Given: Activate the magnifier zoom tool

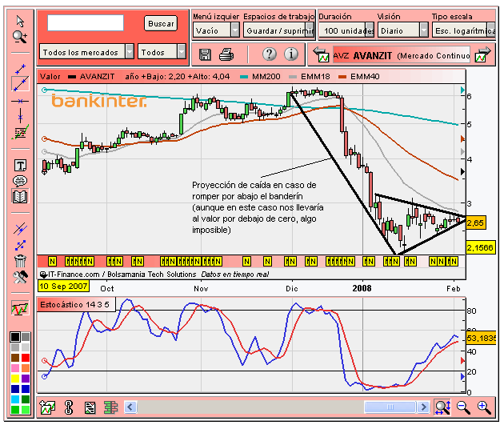Looking at the screenshot, I should pos(20,37).
